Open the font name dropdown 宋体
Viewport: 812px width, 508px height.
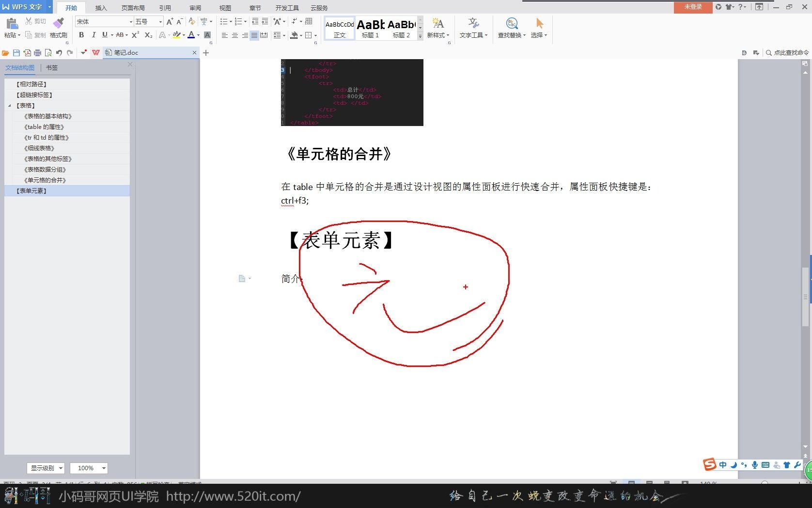click(x=130, y=22)
